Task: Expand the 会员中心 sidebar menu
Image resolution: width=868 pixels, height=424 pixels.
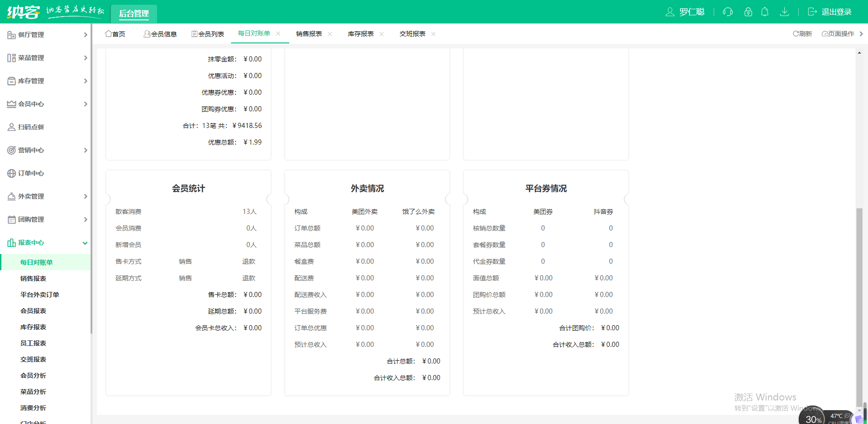Action: 46,104
